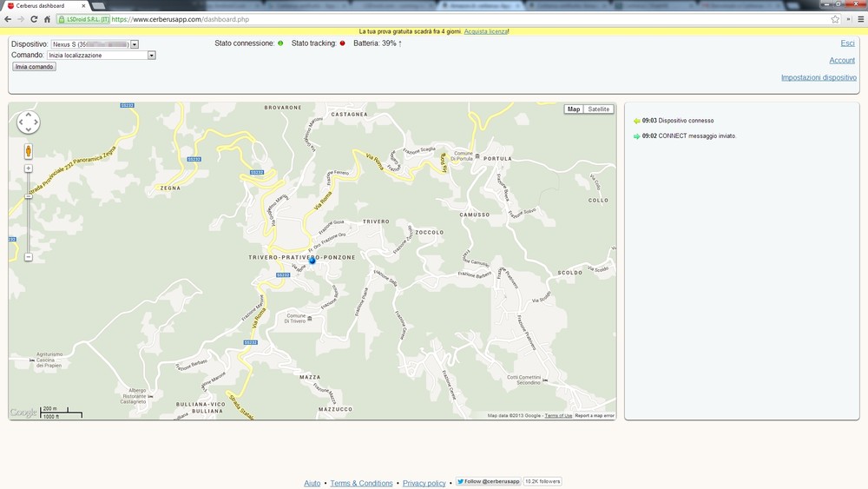This screenshot has width=868, height=489.
Task: Select the blue device location marker
Action: point(312,261)
